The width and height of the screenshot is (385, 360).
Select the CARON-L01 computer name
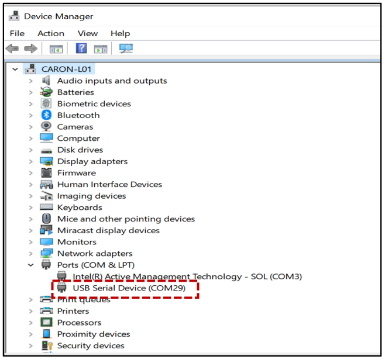(66, 69)
